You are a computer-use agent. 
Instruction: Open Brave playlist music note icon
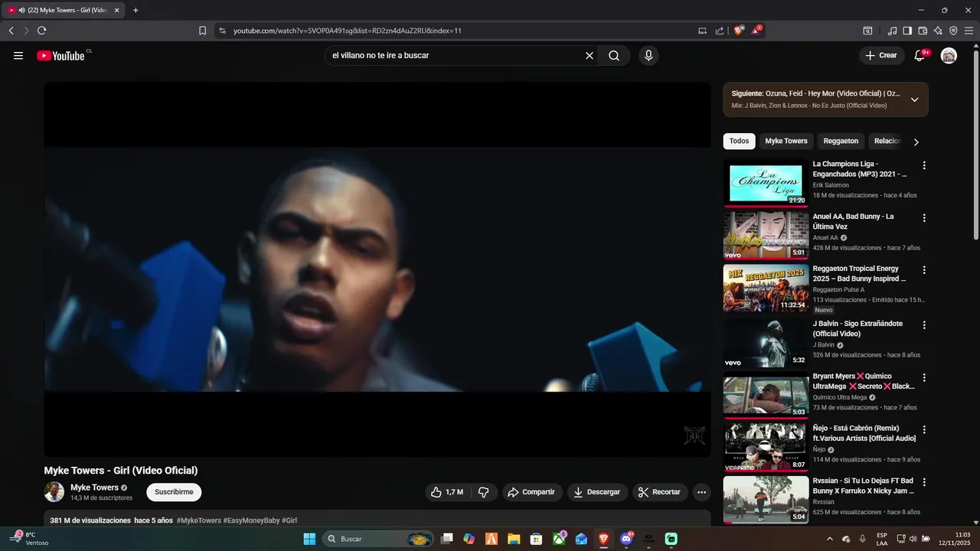892,31
